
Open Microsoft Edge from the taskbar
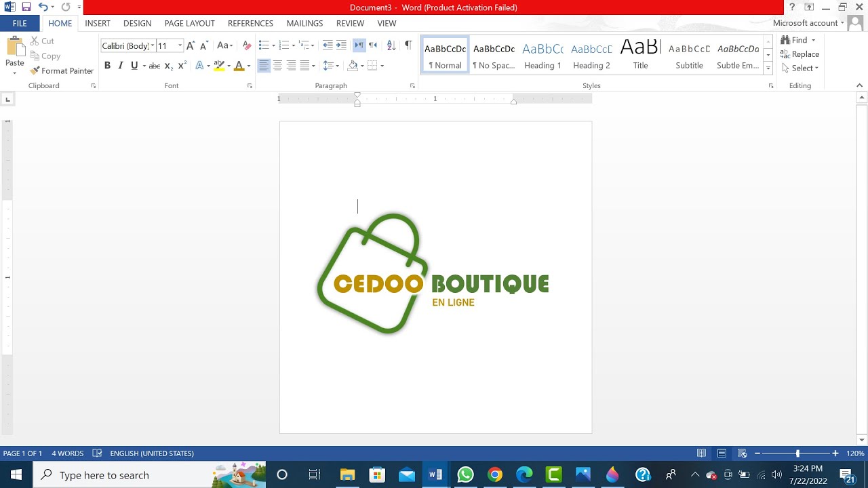tap(524, 474)
